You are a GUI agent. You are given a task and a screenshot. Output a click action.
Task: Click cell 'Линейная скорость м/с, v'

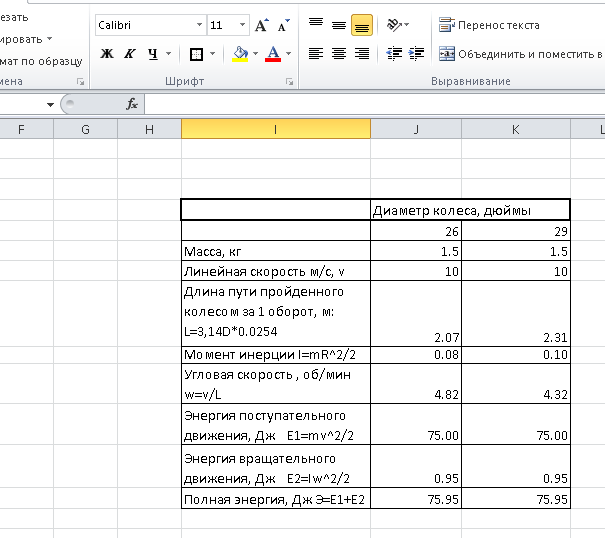click(275, 271)
